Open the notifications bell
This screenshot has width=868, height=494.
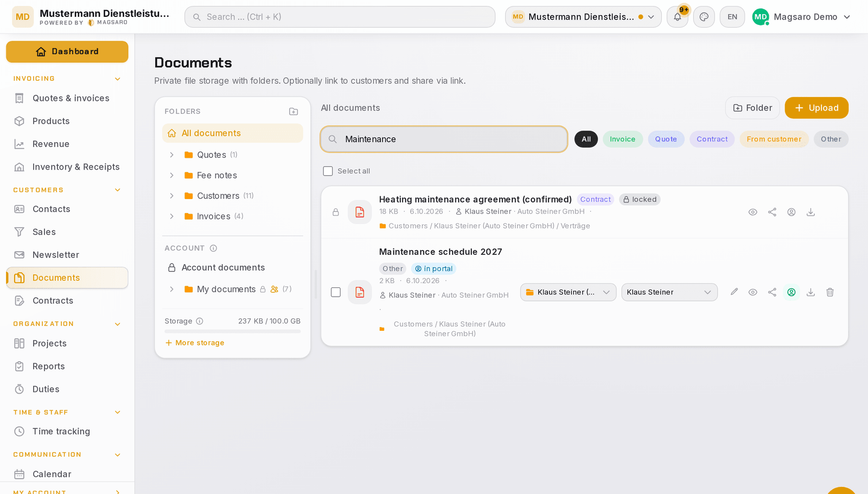coord(678,17)
